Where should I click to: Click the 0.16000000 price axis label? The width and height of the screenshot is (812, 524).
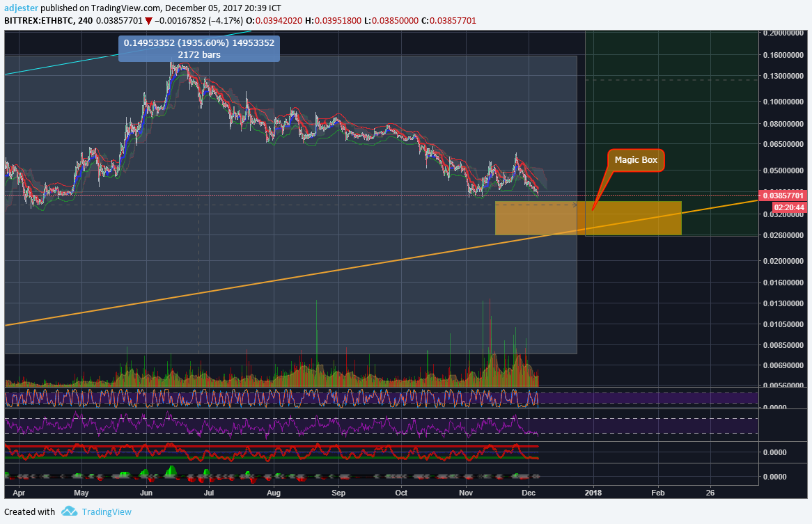click(x=783, y=55)
